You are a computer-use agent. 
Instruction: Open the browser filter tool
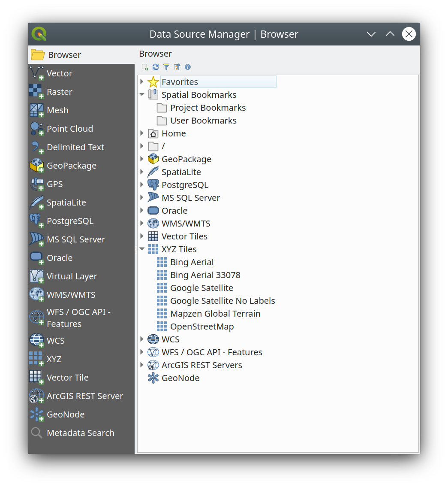pyautogui.click(x=166, y=67)
